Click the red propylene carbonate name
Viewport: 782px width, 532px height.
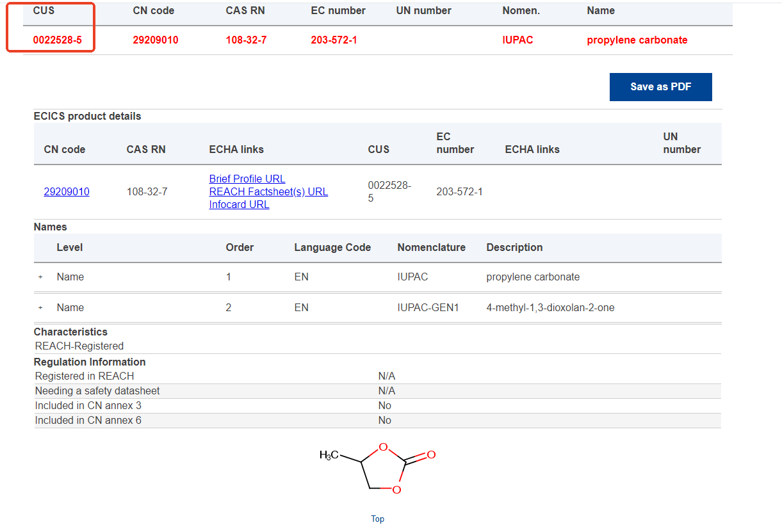pos(637,40)
